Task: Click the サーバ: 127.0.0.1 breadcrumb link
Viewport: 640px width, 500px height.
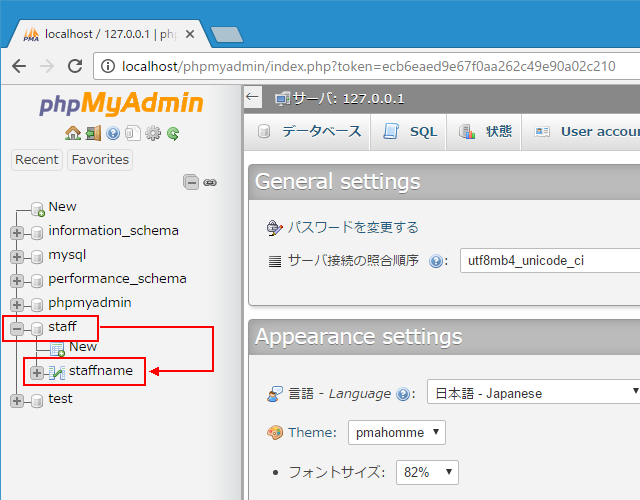Action: [348, 98]
